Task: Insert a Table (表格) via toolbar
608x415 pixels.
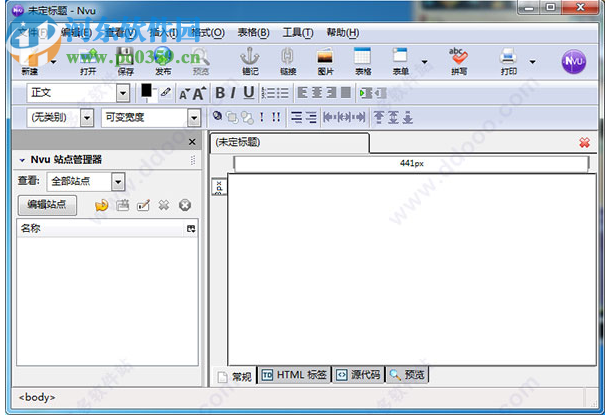Action: click(x=363, y=61)
